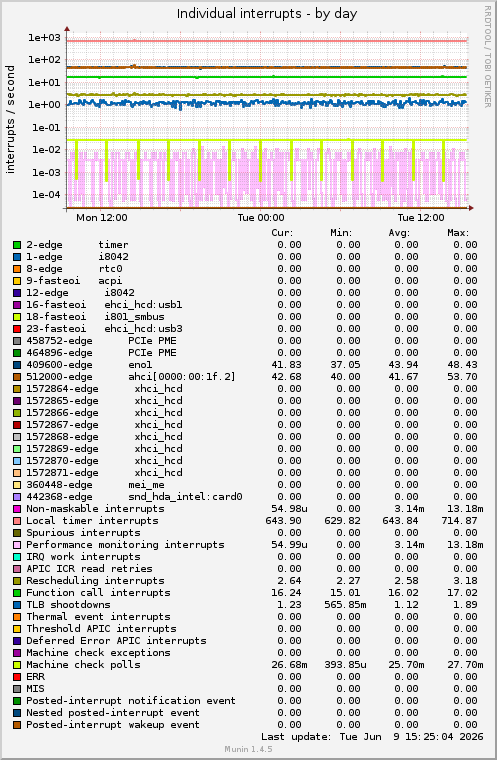This screenshot has height=760, width=497.
Task: Click the '360448-edge mei_me' legend label
Action: click(96, 485)
